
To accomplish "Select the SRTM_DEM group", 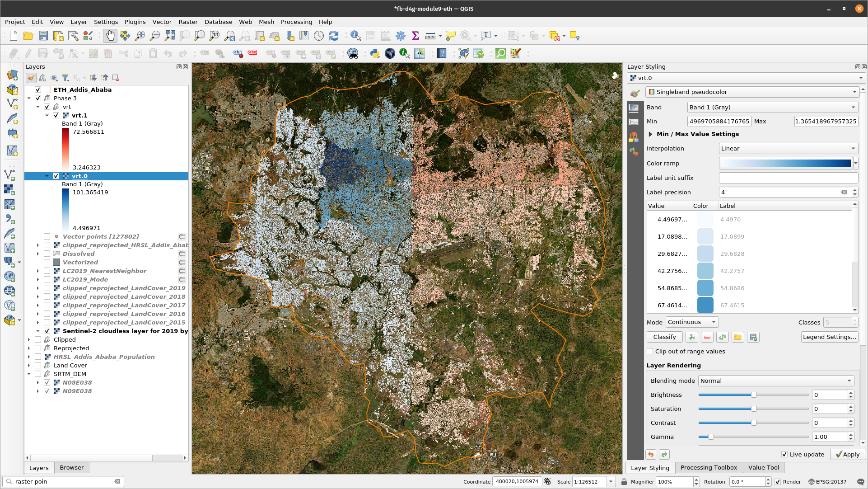I will pyautogui.click(x=70, y=374).
